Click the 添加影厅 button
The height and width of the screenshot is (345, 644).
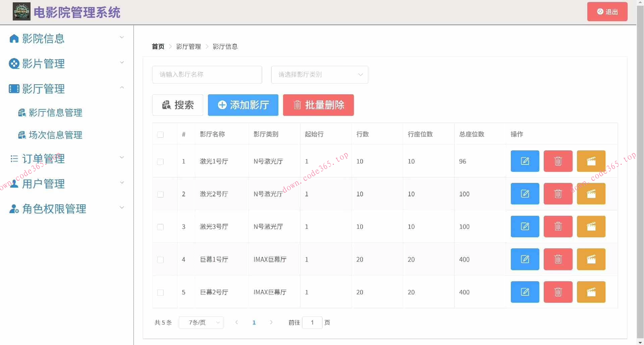click(x=243, y=105)
